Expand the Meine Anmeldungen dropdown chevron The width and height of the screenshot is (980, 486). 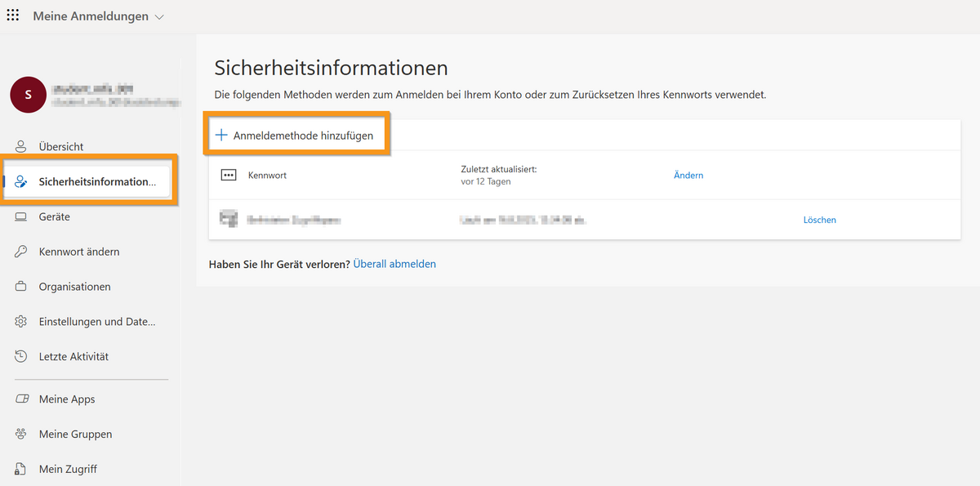159,17
